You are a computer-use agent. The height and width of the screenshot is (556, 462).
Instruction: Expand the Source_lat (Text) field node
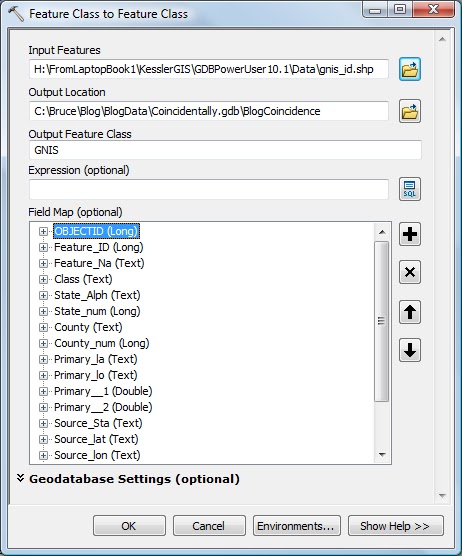coord(43,439)
